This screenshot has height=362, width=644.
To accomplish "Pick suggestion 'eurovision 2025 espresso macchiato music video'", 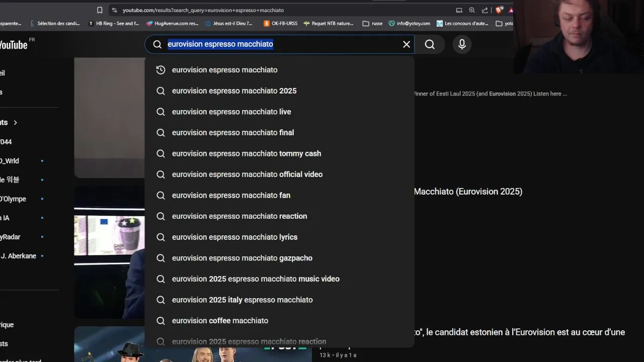I will (x=279, y=279).
